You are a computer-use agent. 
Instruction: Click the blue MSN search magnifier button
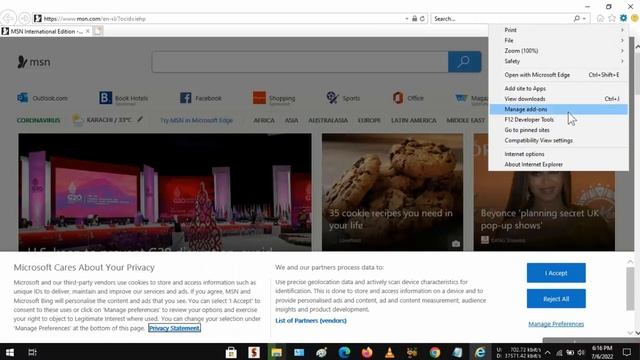(464, 62)
